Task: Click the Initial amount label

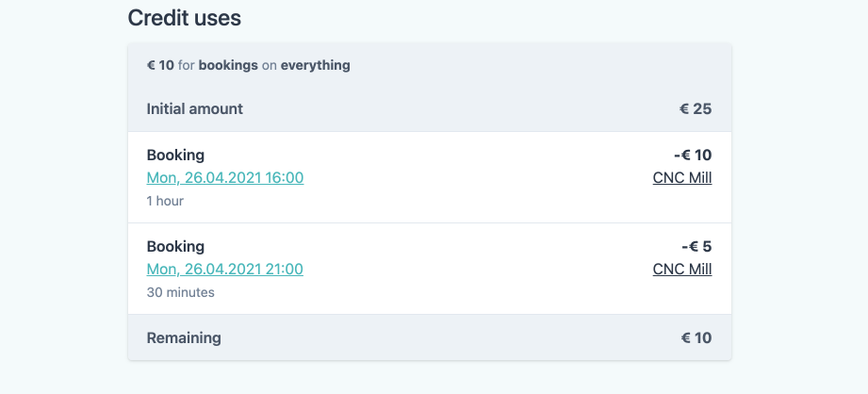Action: 195,109
